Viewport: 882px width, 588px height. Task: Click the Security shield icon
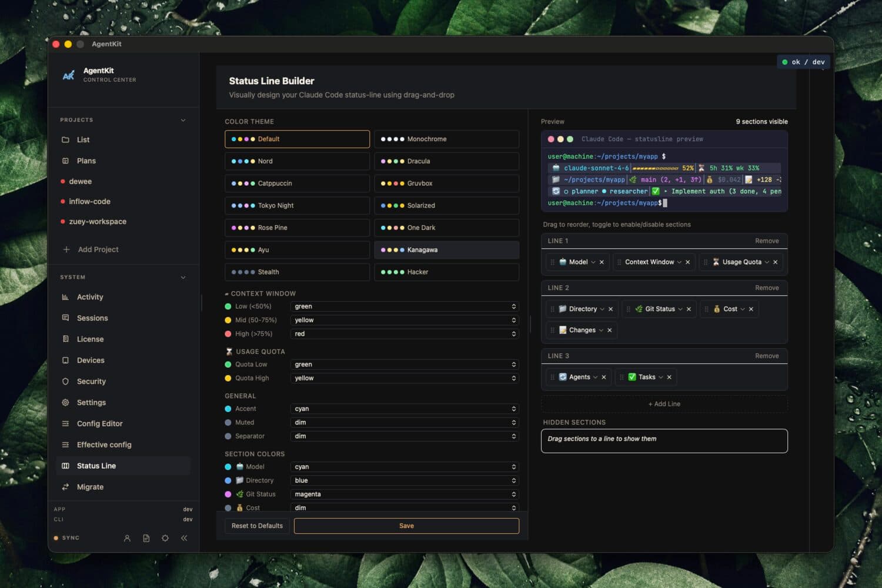65,382
